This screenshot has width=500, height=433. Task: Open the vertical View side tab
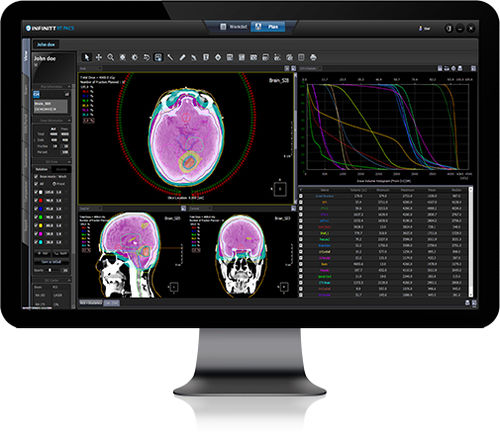pyautogui.click(x=26, y=56)
